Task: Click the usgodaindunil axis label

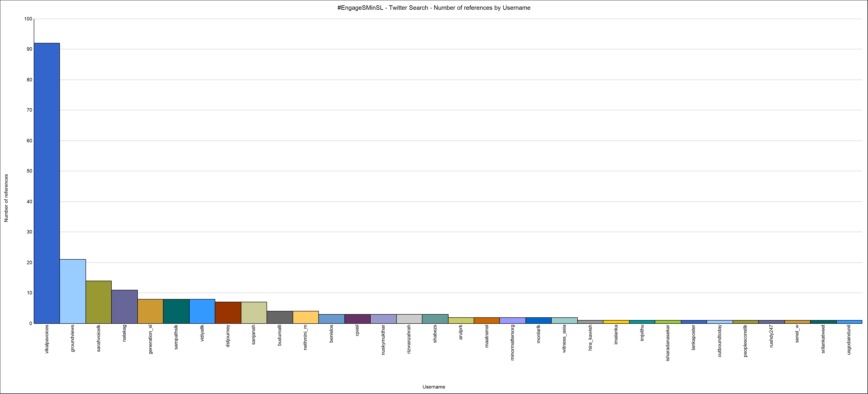Action: [x=849, y=340]
